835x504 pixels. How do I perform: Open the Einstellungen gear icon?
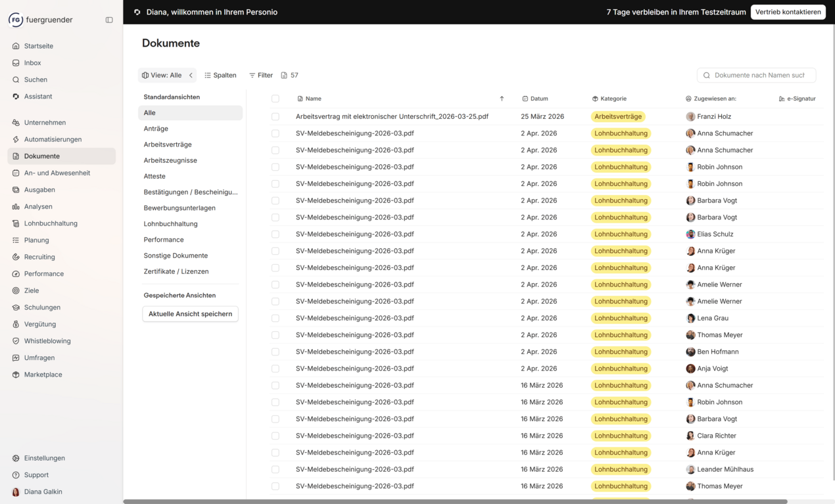point(16,458)
